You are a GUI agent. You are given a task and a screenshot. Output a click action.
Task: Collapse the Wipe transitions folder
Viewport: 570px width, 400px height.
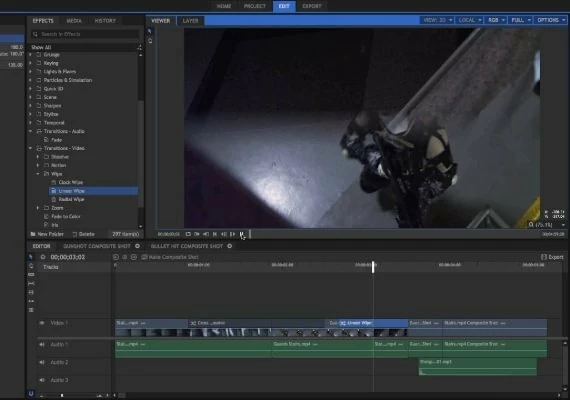[38, 174]
